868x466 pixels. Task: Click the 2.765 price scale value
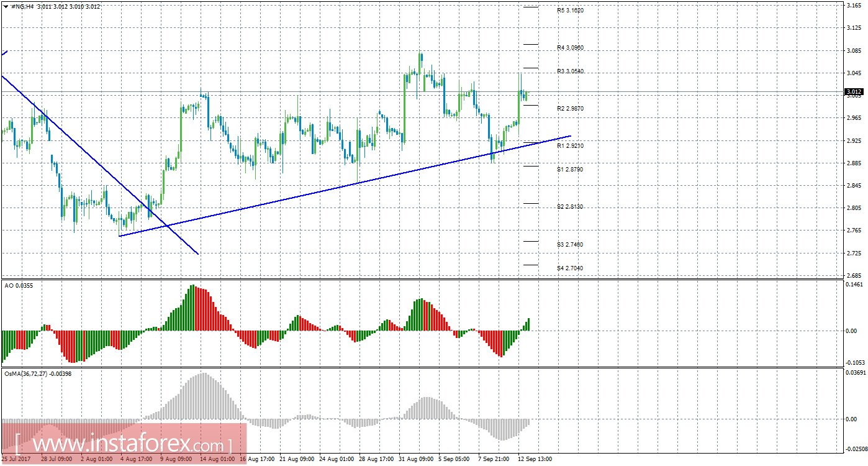coord(853,231)
